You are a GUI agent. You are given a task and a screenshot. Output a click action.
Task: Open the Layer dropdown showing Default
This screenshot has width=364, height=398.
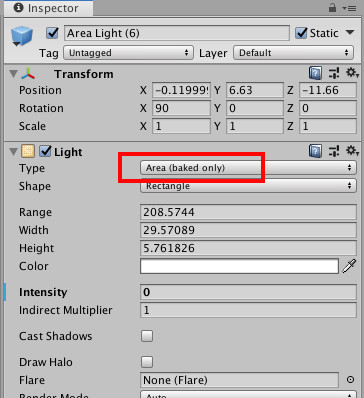coord(293,53)
